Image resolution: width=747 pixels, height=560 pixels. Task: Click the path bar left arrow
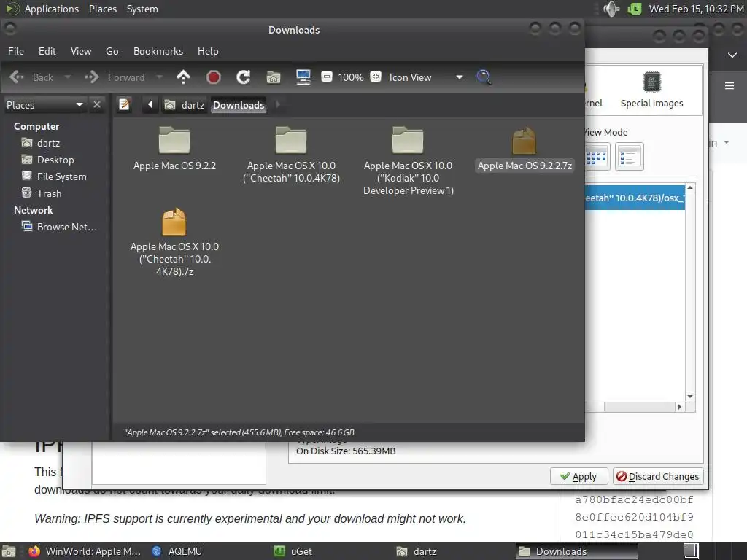(x=150, y=104)
